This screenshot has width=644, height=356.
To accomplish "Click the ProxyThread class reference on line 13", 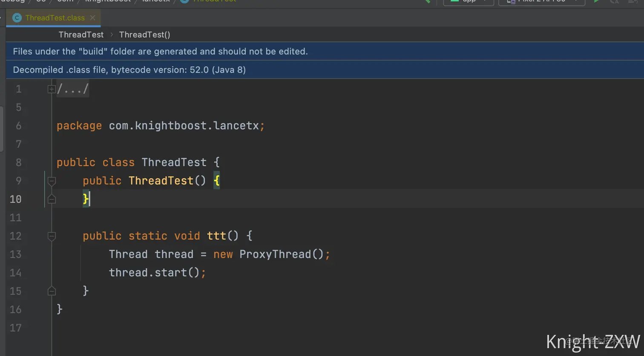I will (275, 254).
